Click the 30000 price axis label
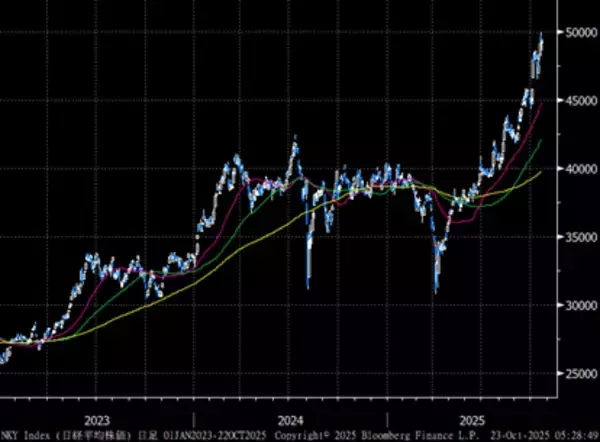 [x=582, y=305]
